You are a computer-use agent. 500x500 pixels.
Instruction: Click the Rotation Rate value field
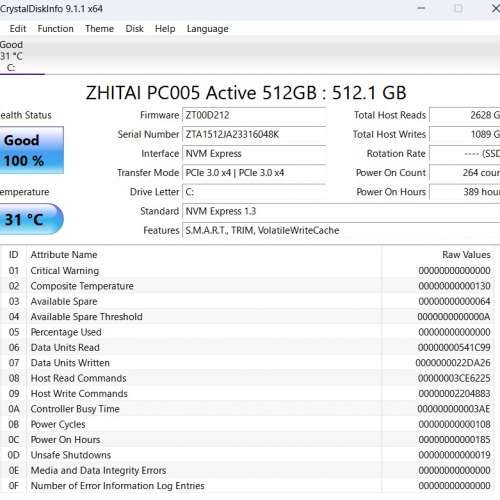click(x=465, y=154)
